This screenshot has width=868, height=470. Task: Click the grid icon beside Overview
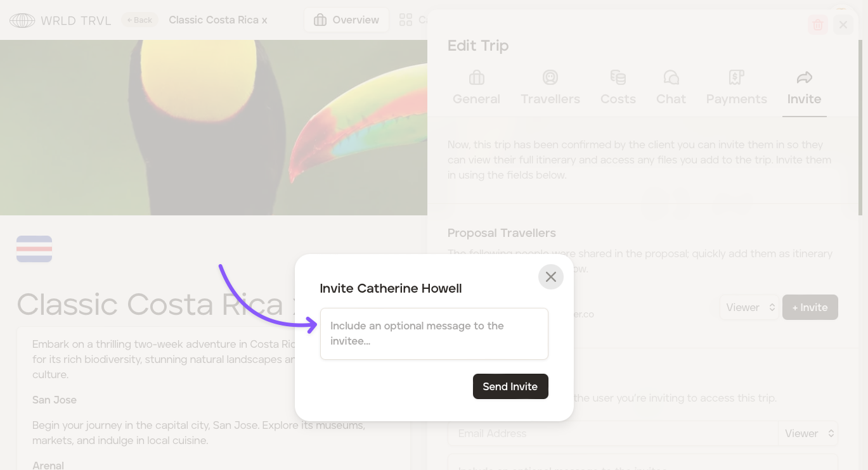point(406,20)
